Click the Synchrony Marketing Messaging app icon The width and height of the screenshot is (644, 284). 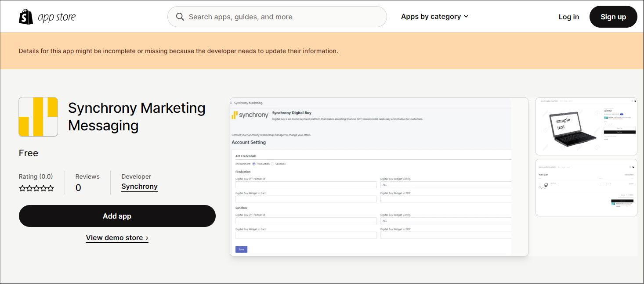click(38, 117)
